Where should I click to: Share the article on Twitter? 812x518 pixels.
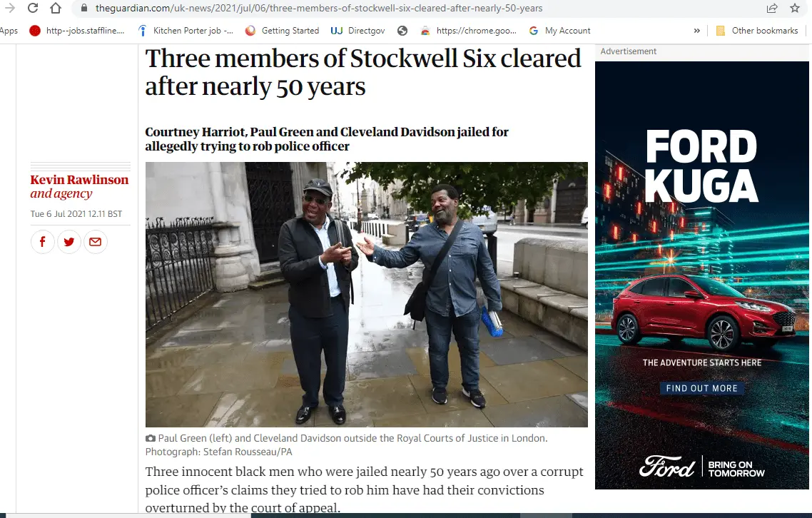coord(69,241)
